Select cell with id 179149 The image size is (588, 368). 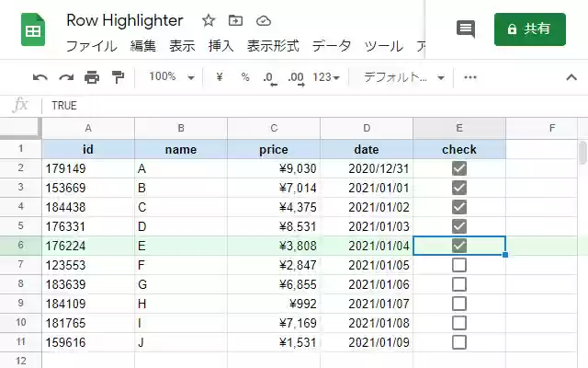(88, 168)
